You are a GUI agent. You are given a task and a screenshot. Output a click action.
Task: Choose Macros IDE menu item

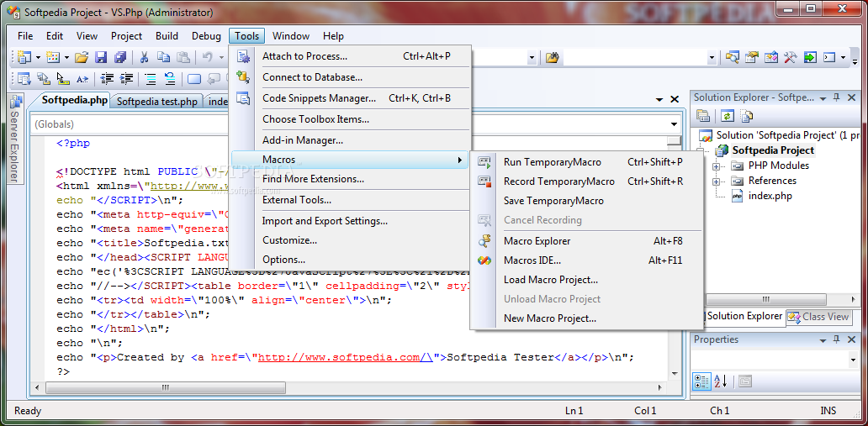[587, 260]
